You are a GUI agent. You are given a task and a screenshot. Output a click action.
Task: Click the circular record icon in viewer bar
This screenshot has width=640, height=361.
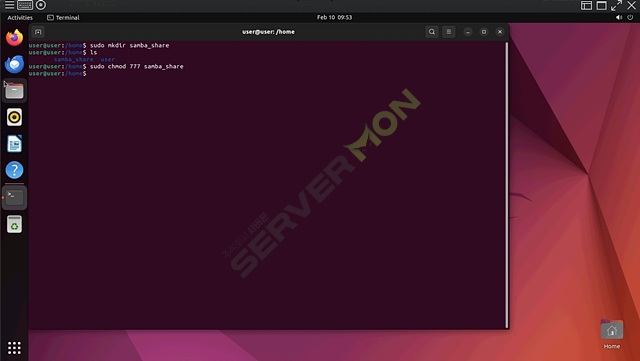(x=41, y=5)
